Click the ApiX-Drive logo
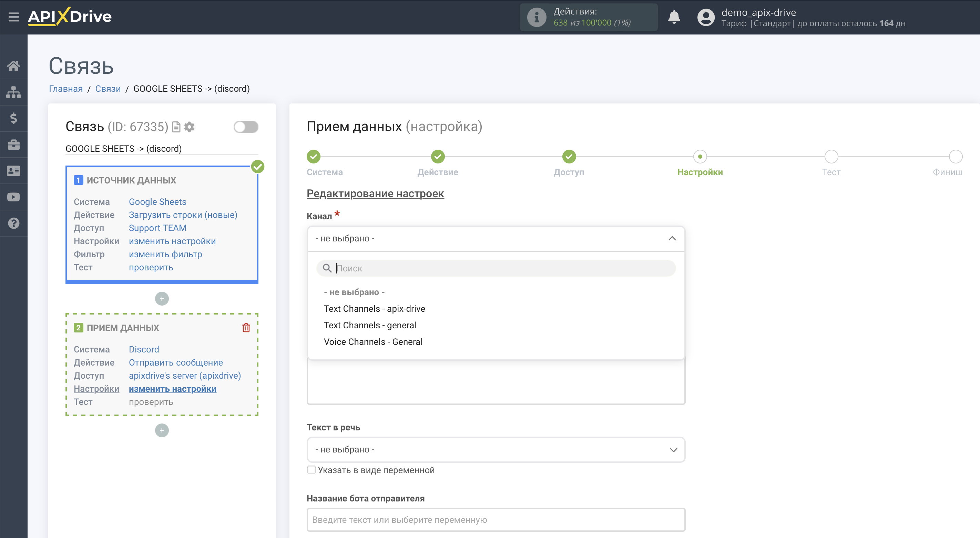 point(70,17)
